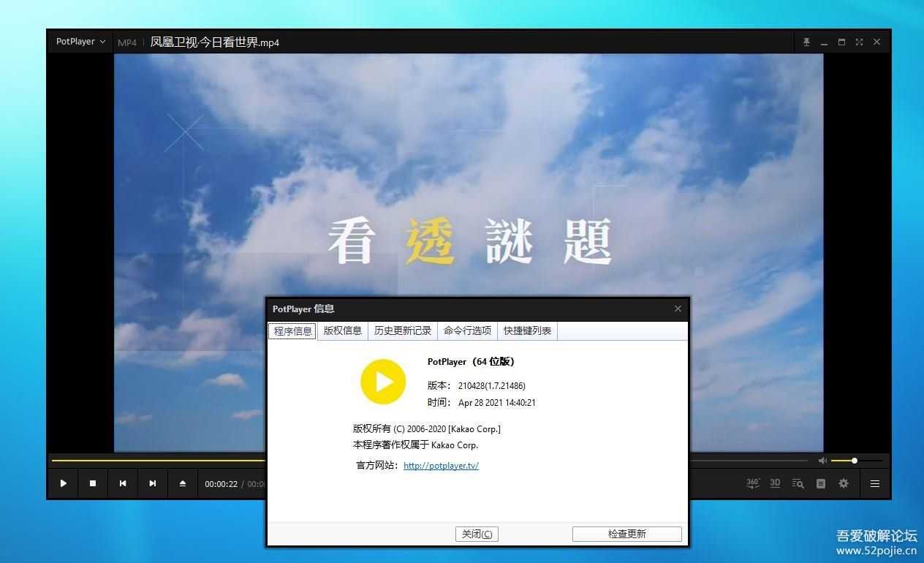
Task: Open the chapter/bookmark list icon
Action: pos(821,483)
